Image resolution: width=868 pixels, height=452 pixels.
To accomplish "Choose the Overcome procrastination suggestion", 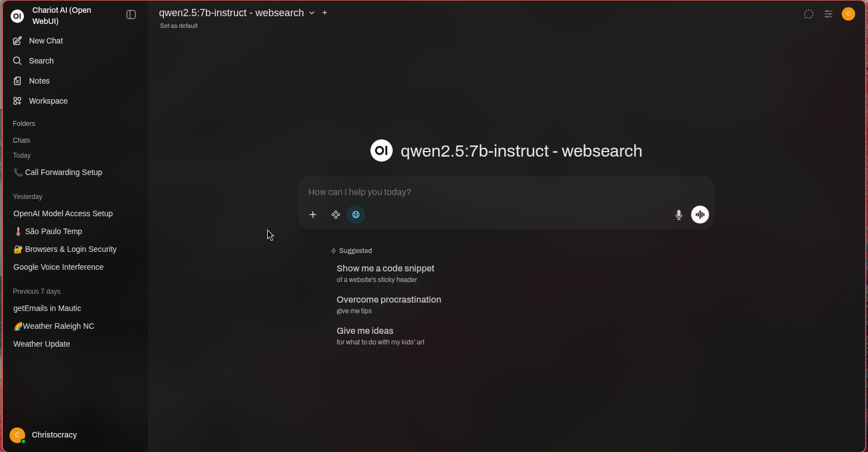I will tap(389, 304).
